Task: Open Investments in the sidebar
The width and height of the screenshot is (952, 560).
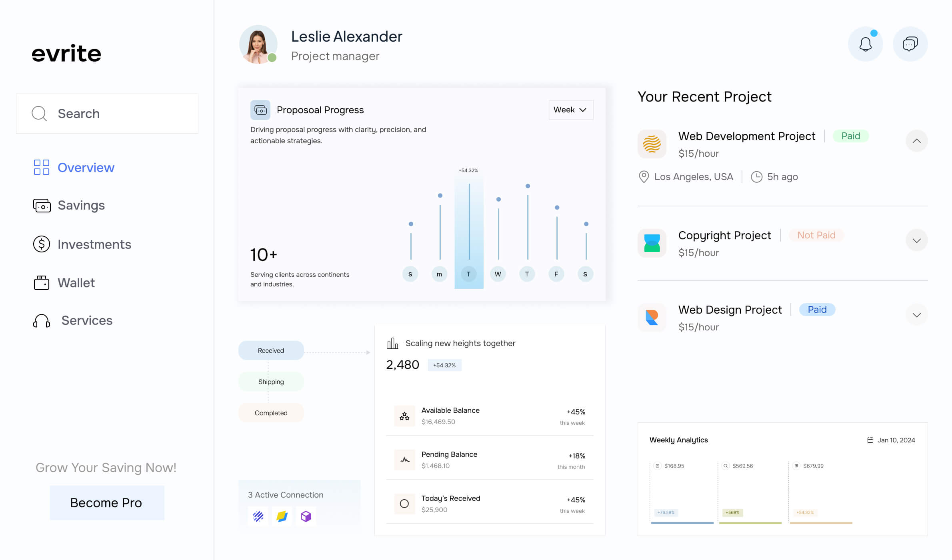Action: (x=94, y=244)
